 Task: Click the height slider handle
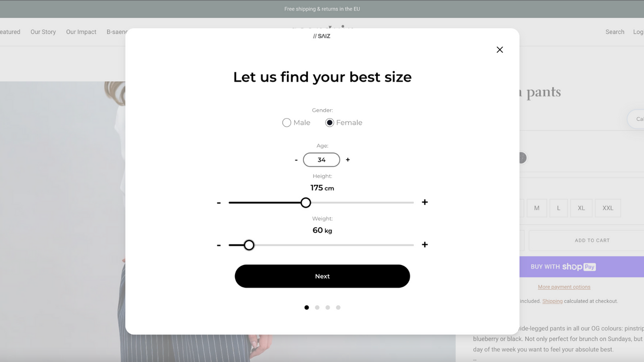coord(305,202)
